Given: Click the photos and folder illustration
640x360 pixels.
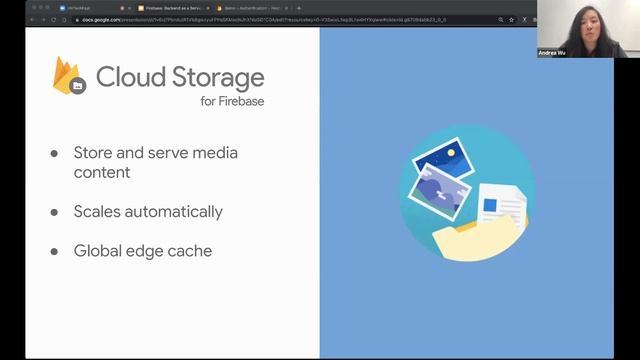Looking at the screenshot, I should tap(467, 193).
